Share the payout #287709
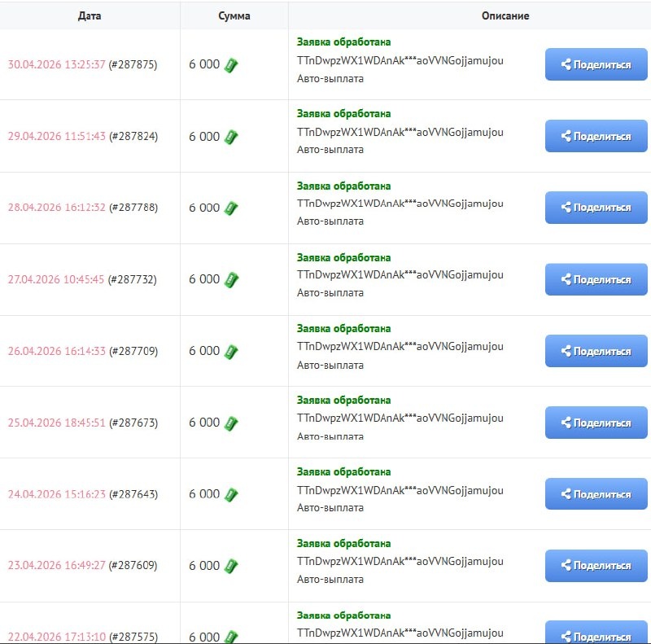Image resolution: width=651 pixels, height=644 pixels. pyautogui.click(x=596, y=351)
